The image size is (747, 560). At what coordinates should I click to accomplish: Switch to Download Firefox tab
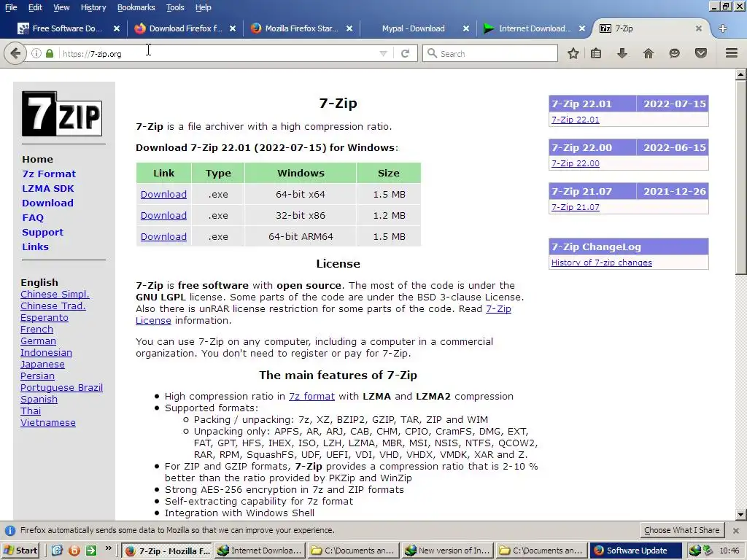pyautogui.click(x=185, y=28)
